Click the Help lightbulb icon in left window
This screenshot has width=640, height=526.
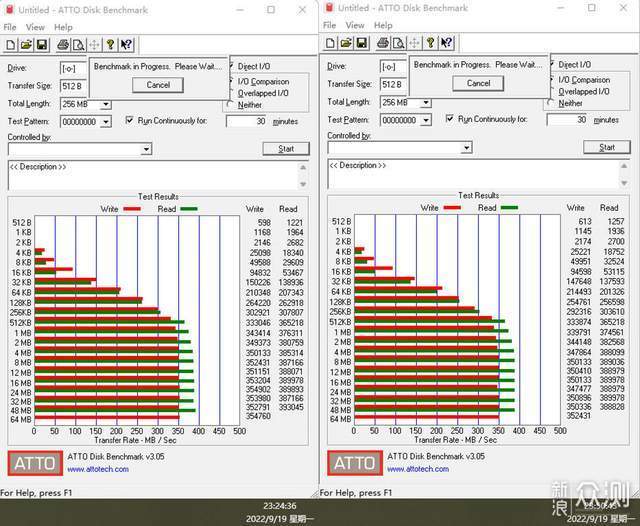tap(110, 44)
